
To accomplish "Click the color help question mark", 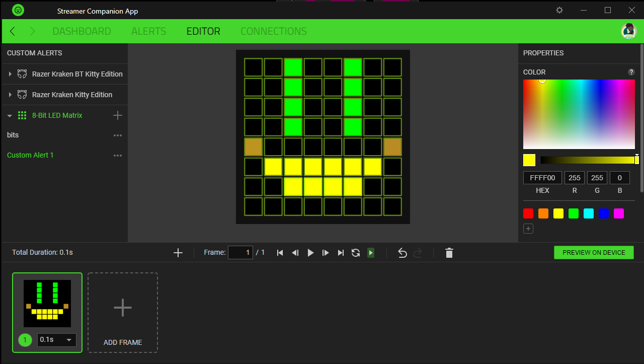I will 631,72.
